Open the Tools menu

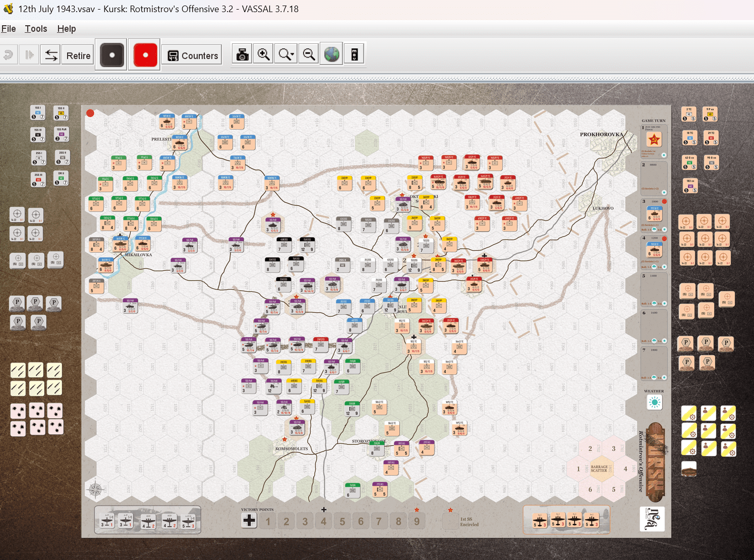click(x=36, y=29)
